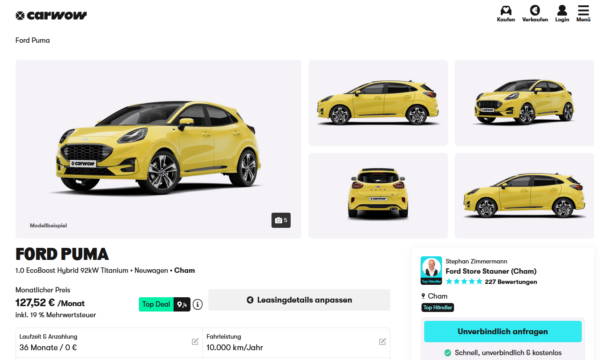View the rear view thumbnail
This screenshot has width=600, height=360.
tap(378, 195)
